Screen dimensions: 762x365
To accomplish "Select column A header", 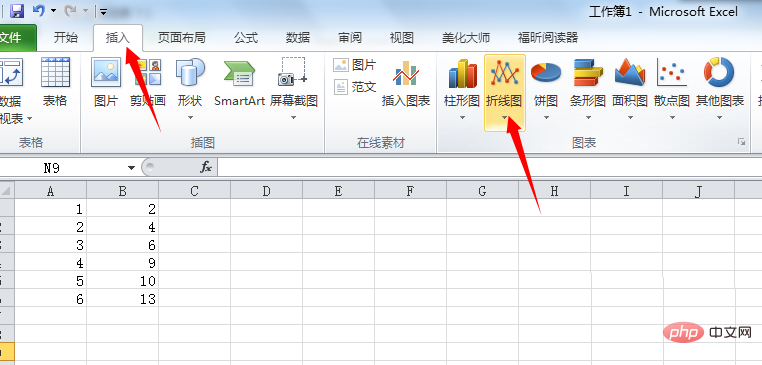I will click(x=51, y=191).
